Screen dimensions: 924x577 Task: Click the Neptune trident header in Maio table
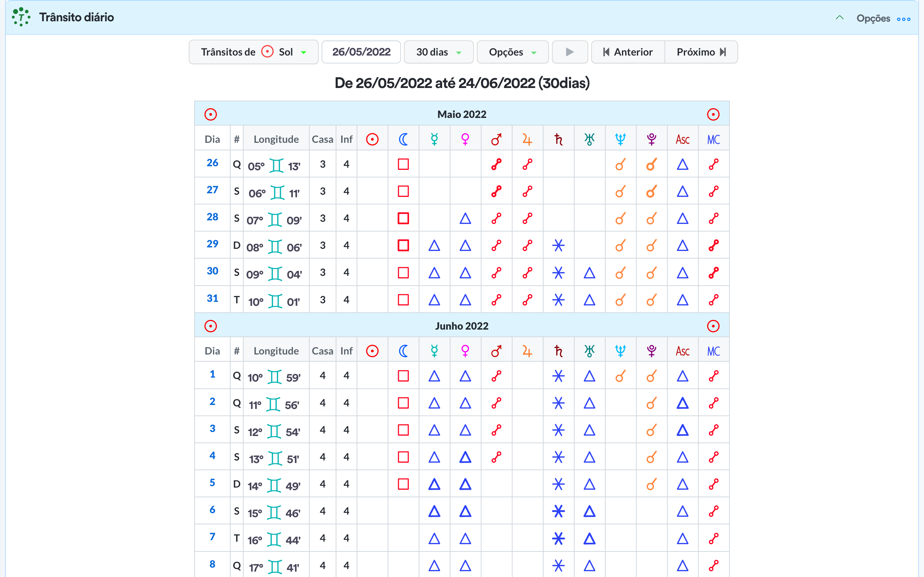click(620, 139)
